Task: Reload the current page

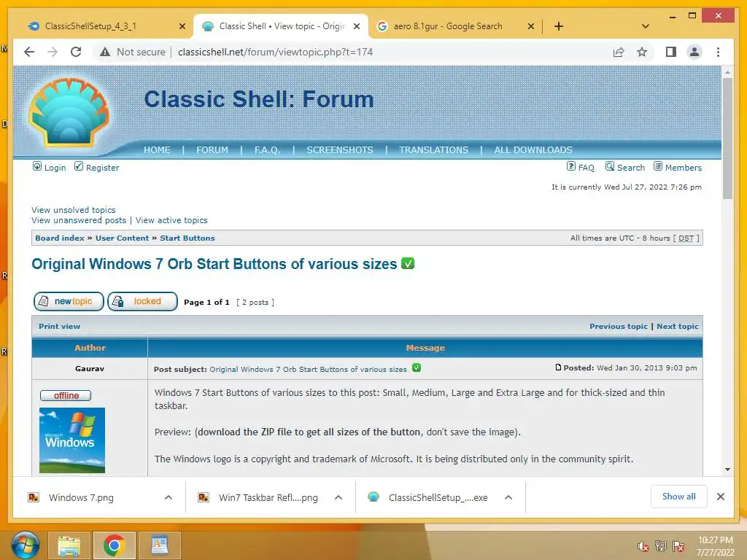Action: pyautogui.click(x=76, y=52)
